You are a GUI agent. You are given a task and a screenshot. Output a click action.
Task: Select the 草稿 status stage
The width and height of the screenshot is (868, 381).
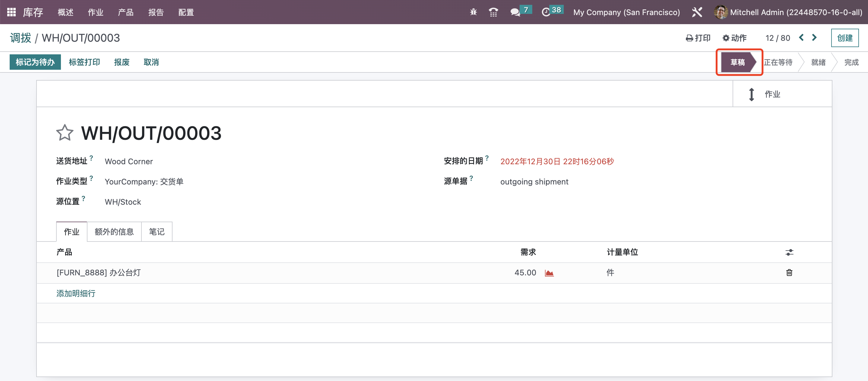click(737, 62)
